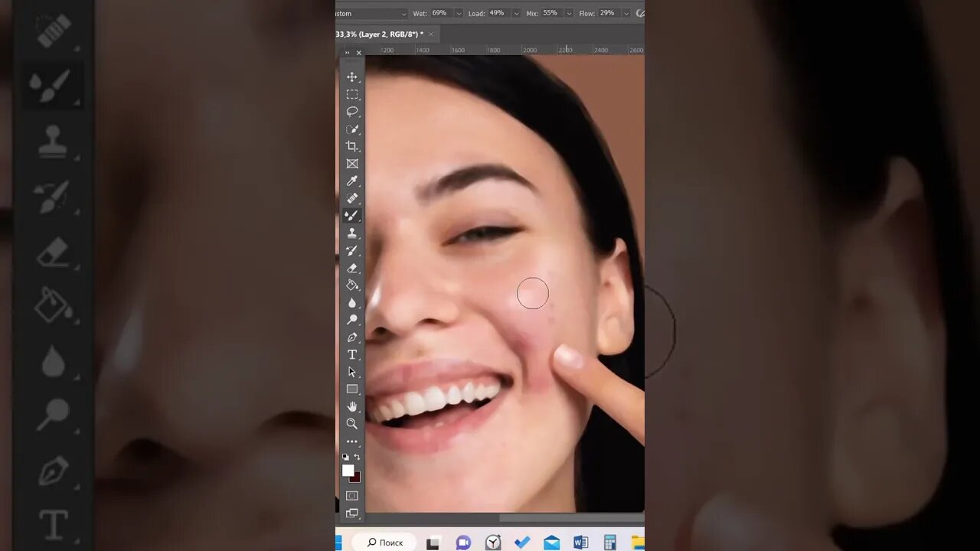Close the floating tools panel

click(x=358, y=53)
